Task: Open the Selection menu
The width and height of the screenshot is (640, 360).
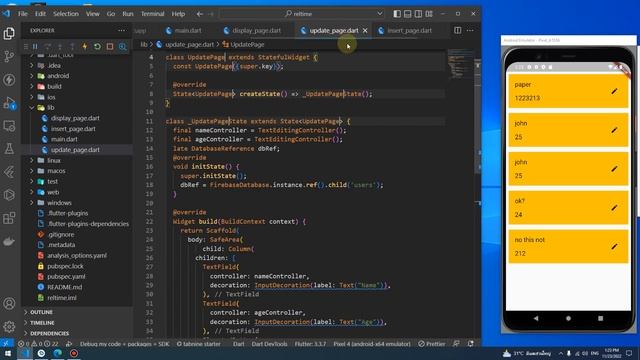Action: tap(66, 14)
